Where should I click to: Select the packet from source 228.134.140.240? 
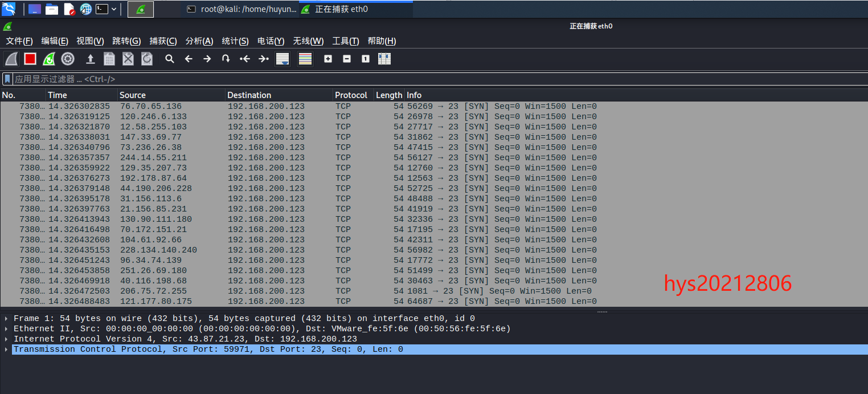(x=434, y=250)
